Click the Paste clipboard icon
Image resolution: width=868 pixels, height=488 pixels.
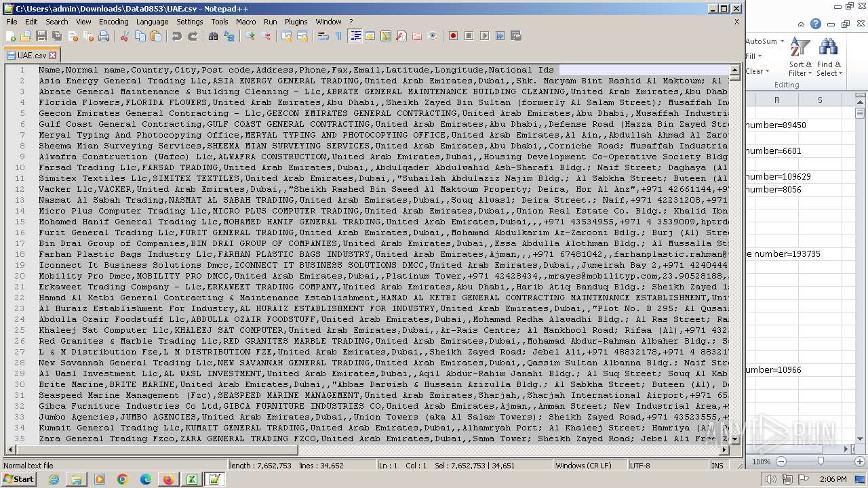click(x=156, y=36)
